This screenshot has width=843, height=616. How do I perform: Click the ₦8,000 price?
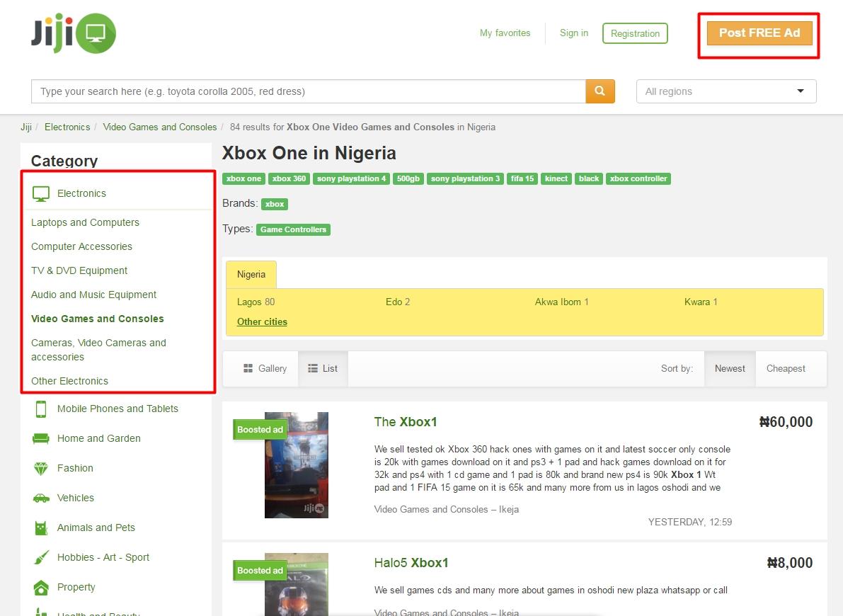790,563
